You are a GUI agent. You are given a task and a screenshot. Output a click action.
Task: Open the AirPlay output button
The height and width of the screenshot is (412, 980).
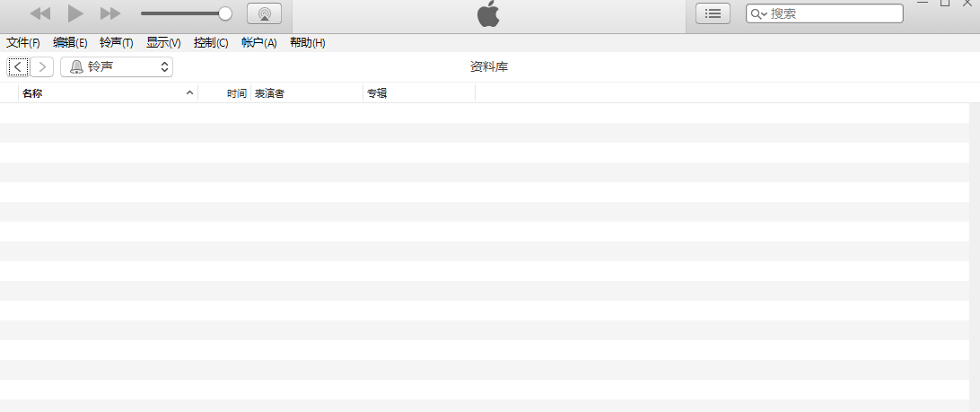click(265, 13)
